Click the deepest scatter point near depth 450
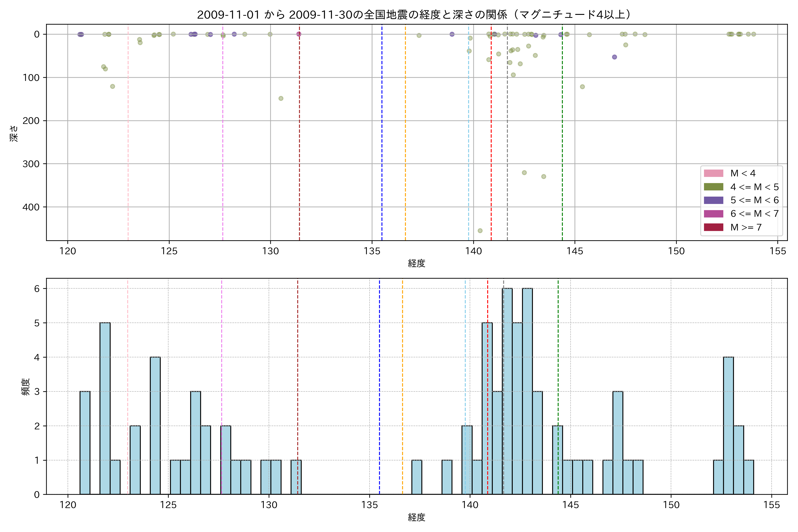798x532 pixels. tap(480, 231)
